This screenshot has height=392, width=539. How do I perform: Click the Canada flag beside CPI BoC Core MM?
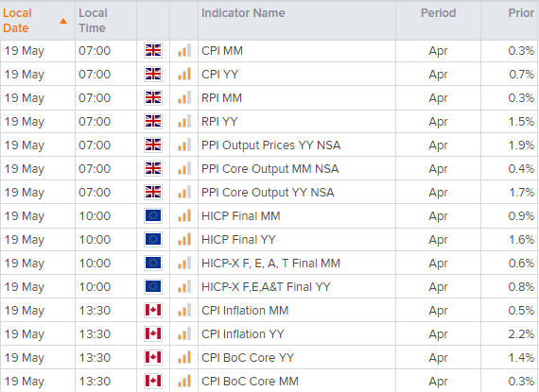pyautogui.click(x=153, y=381)
